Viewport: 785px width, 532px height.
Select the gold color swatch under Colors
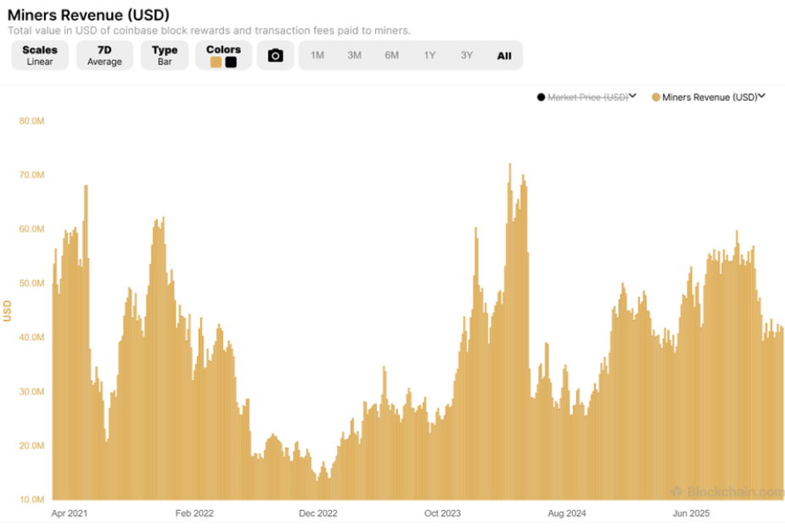216,62
